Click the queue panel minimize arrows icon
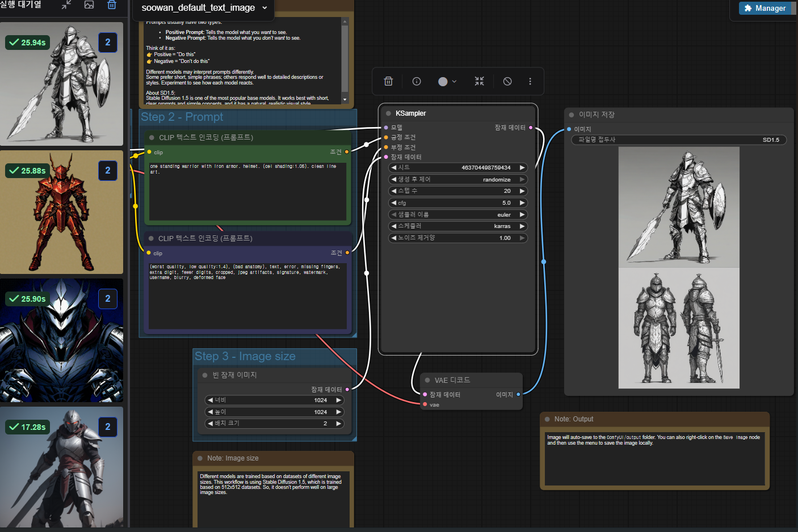The width and height of the screenshot is (798, 532). pyautogui.click(x=66, y=5)
